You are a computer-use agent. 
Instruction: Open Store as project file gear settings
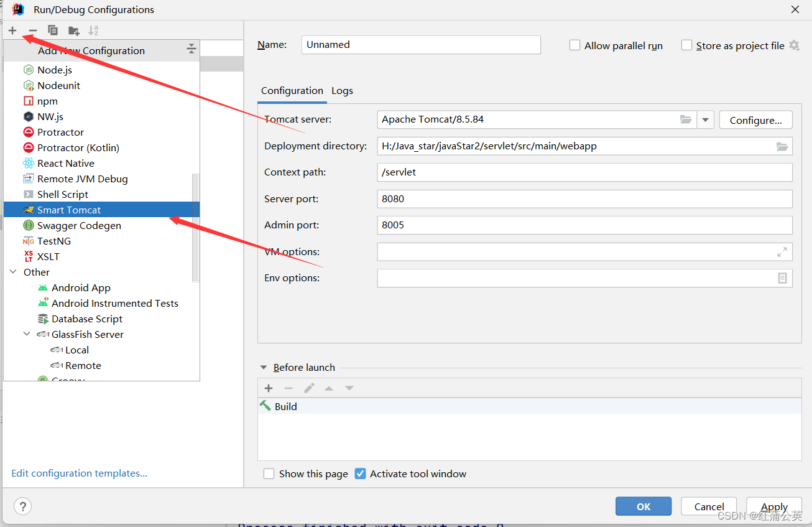click(794, 45)
